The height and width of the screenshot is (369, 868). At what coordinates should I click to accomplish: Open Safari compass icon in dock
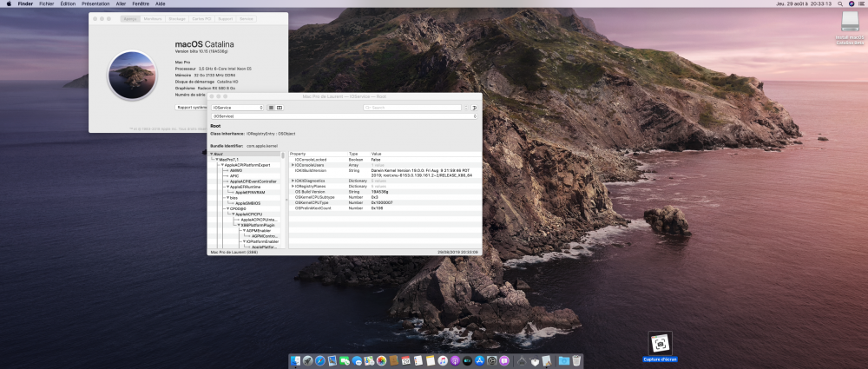point(320,360)
